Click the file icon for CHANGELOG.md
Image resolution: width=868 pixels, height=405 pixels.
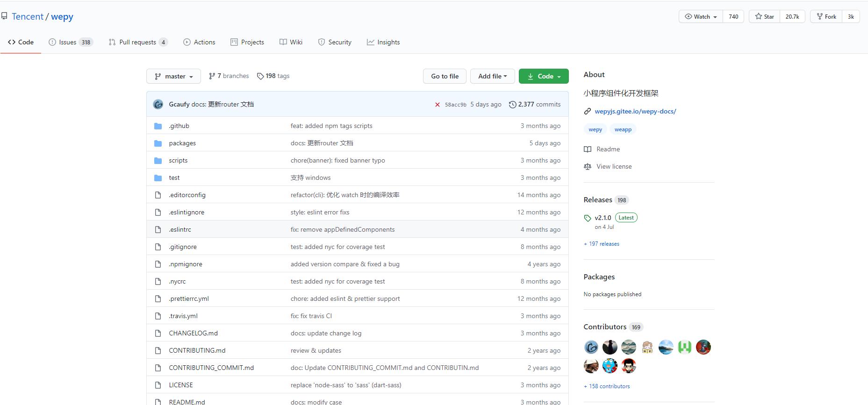click(x=158, y=333)
